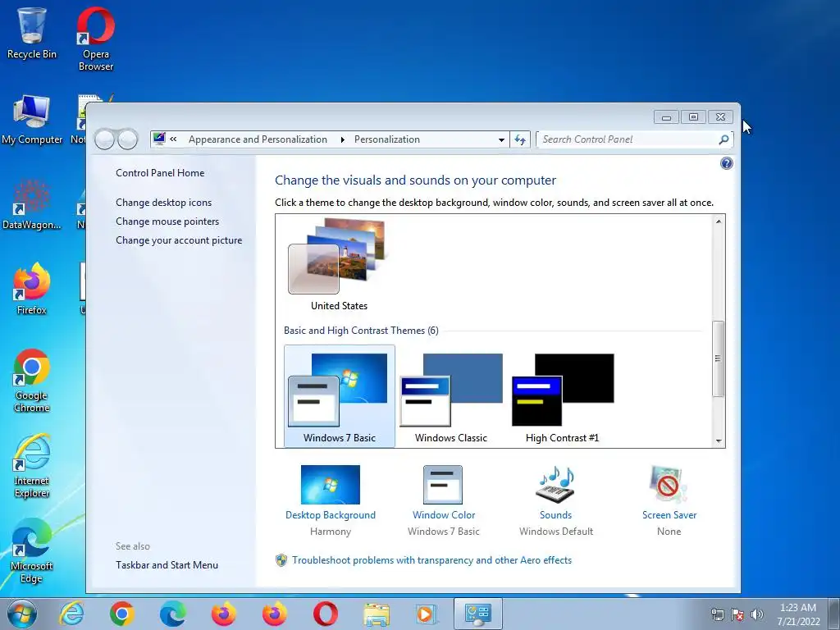Screen dimensions: 840x630
Task: Select the Windows Classic theme
Action: coord(450,396)
